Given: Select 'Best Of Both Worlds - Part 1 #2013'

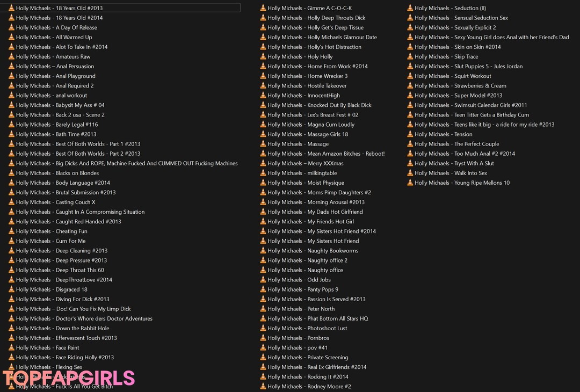Looking at the screenshot, I should point(78,144).
